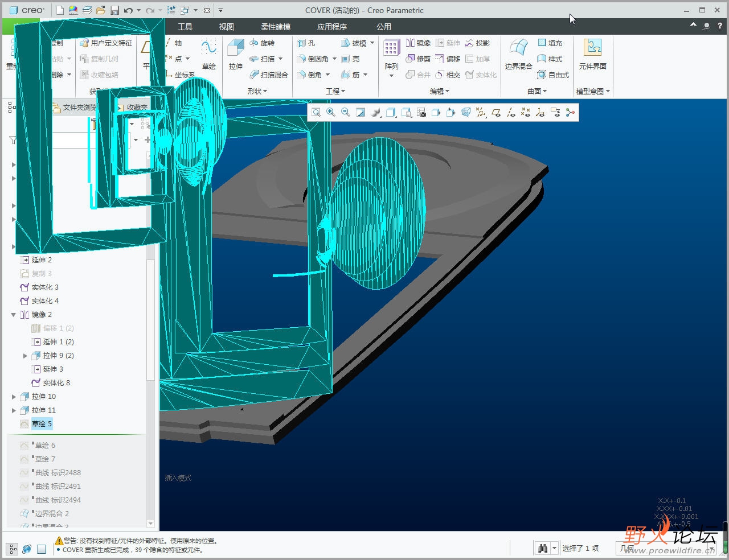Toggle spin center display in graphics toolbar

point(570,113)
